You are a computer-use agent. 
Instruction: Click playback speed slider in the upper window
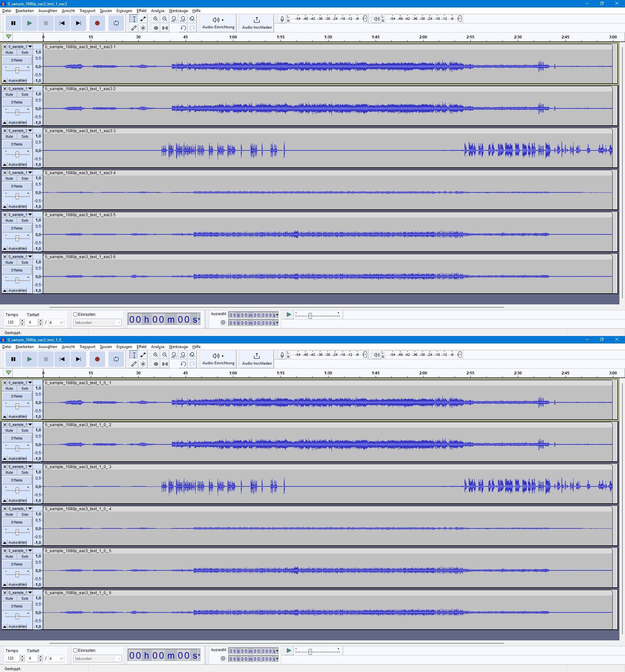pos(310,315)
